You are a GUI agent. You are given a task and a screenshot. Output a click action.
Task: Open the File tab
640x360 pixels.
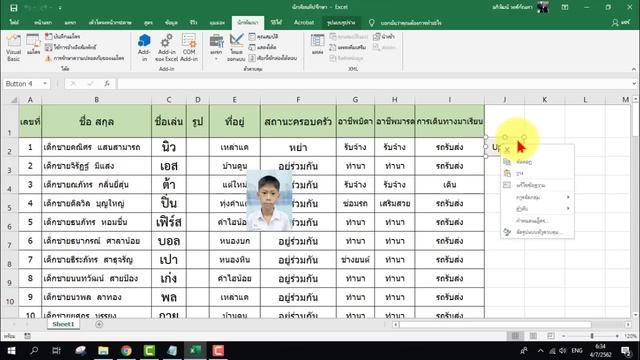pyautogui.click(x=14, y=22)
